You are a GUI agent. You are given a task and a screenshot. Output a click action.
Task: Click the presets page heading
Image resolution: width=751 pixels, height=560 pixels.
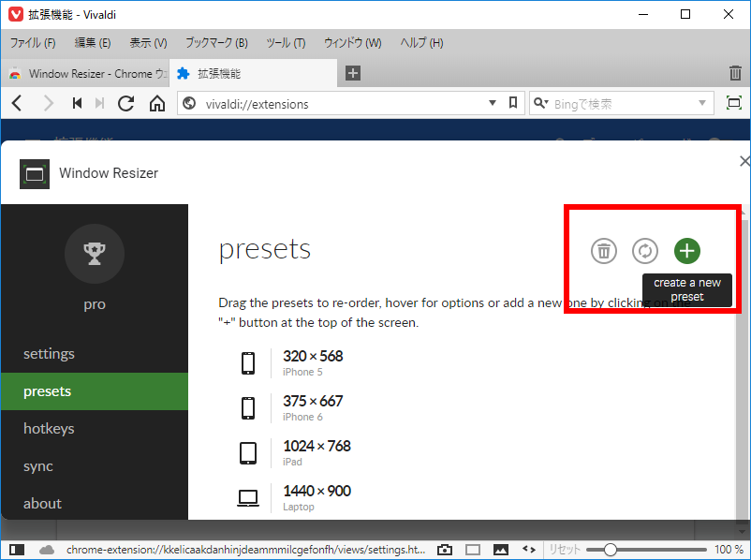tap(265, 251)
